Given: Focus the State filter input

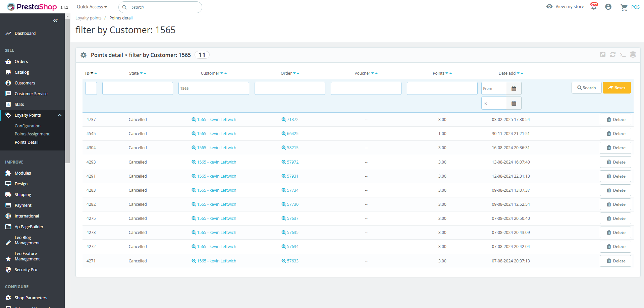Looking at the screenshot, I should pos(138,88).
